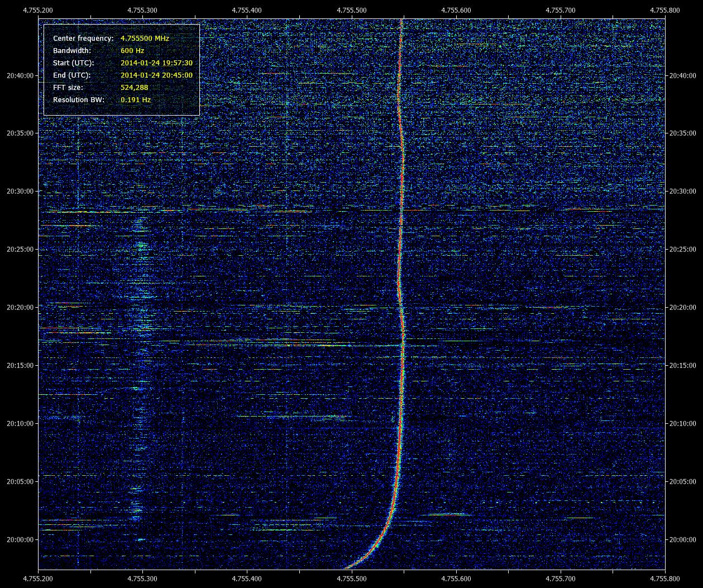This screenshot has height=588, width=703.
Task: Click the FFT size value 524,288
Action: (x=135, y=88)
